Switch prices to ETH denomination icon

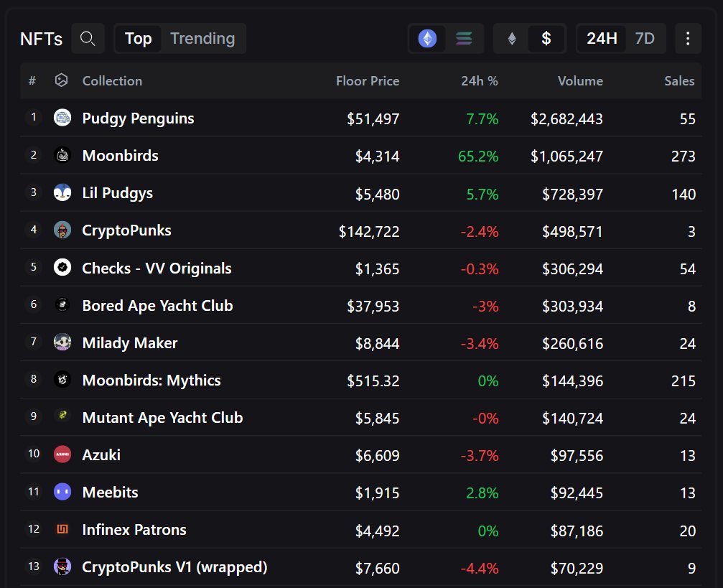tap(512, 38)
